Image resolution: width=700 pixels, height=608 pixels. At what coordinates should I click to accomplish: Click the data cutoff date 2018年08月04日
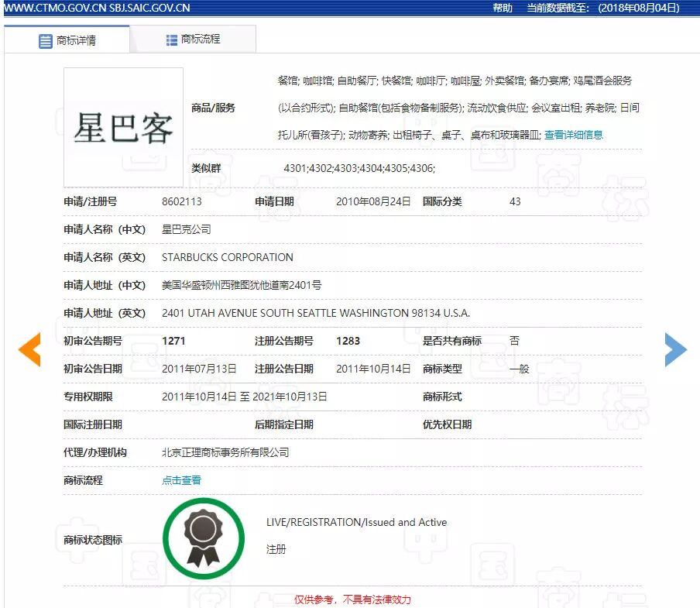pyautogui.click(x=638, y=8)
